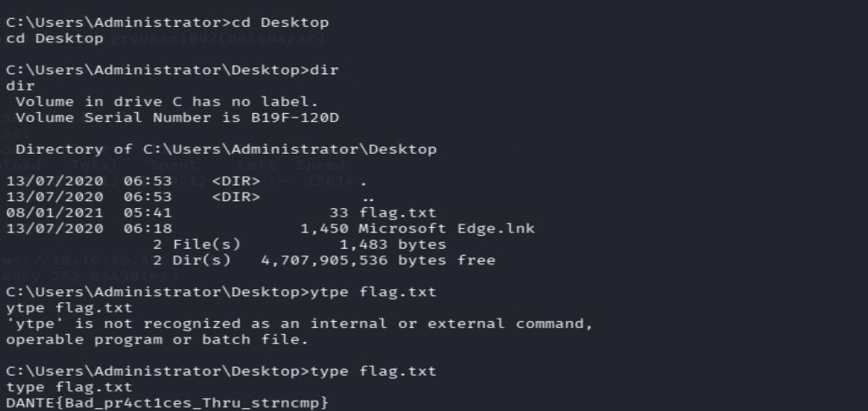Click the 08/01/2021 05:41 timestamp
This screenshot has width=868, height=411.
tap(89, 212)
